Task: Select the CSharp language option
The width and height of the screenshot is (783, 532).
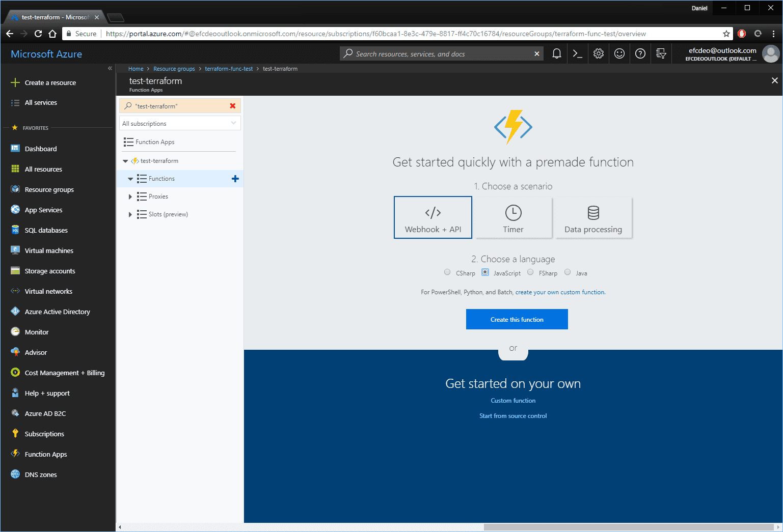Action: [447, 272]
